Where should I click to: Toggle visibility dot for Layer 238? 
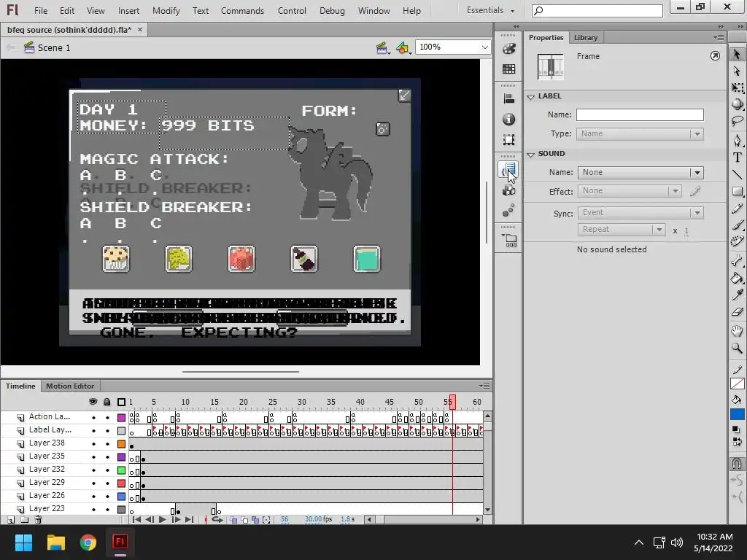[x=93, y=444]
